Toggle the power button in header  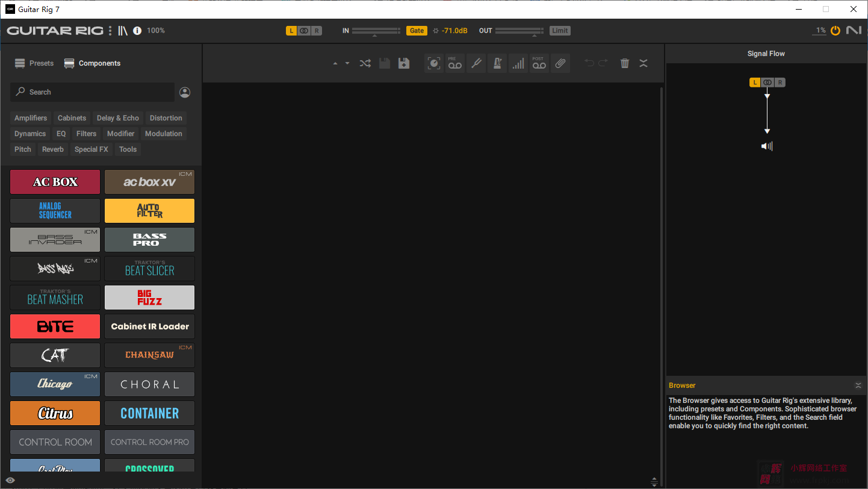[835, 31]
